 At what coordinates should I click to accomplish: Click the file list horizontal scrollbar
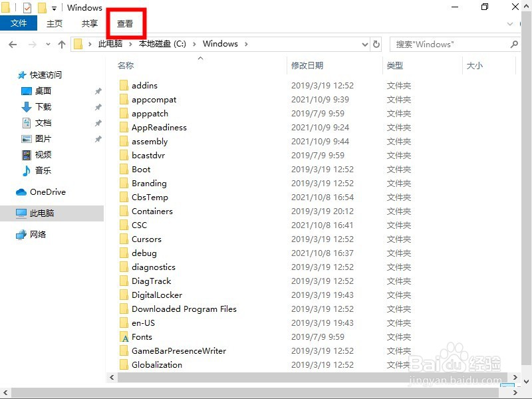312,377
